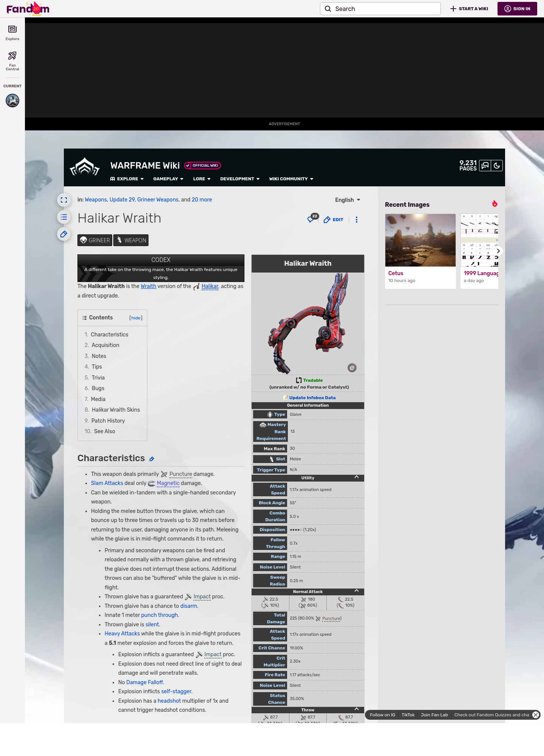Expand the '20 more' categories link
The image size is (544, 756).
click(x=202, y=200)
